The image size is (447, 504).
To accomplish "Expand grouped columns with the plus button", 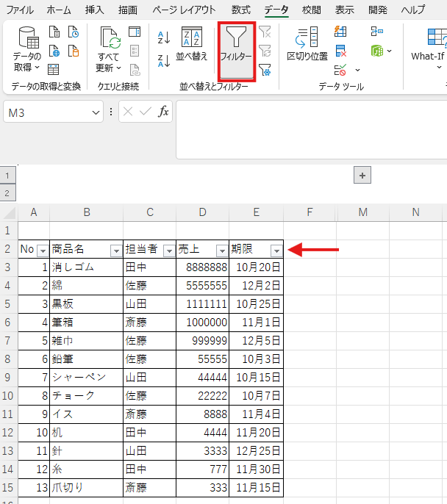I will pos(362,175).
